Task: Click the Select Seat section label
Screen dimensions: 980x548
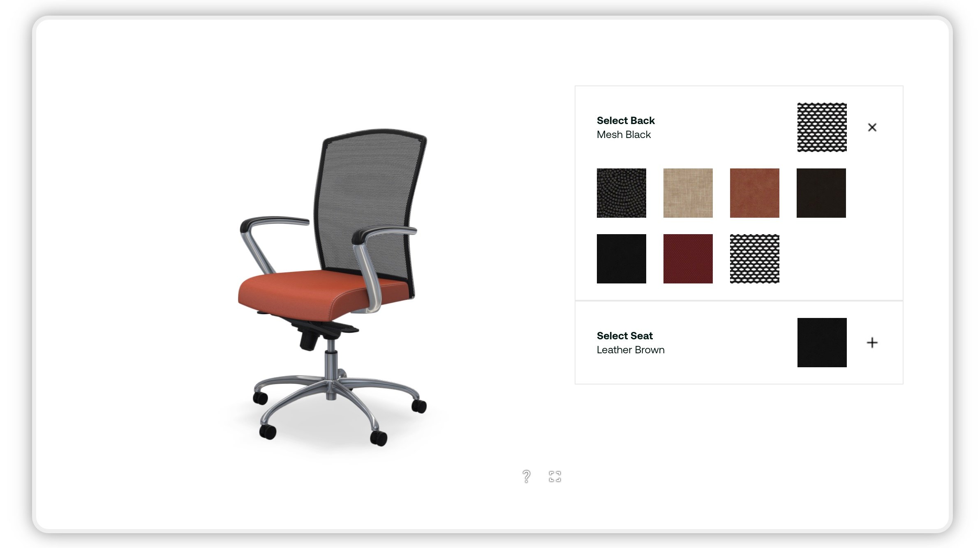Action: (x=625, y=336)
